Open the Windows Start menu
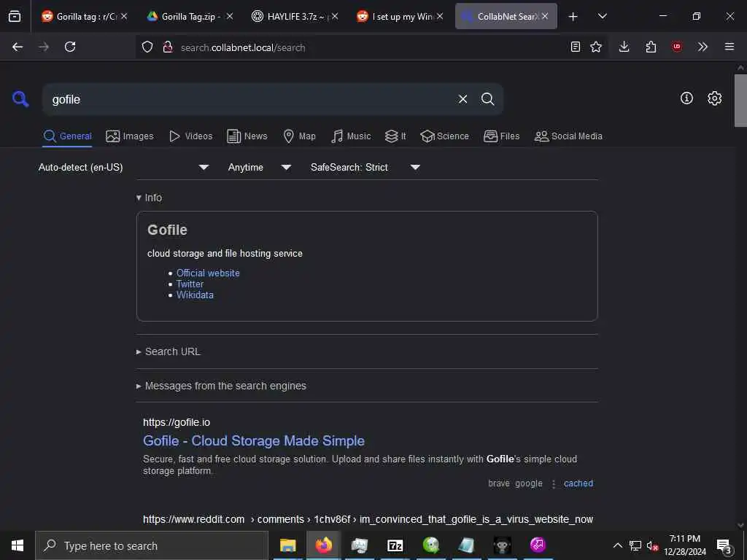 pyautogui.click(x=18, y=545)
